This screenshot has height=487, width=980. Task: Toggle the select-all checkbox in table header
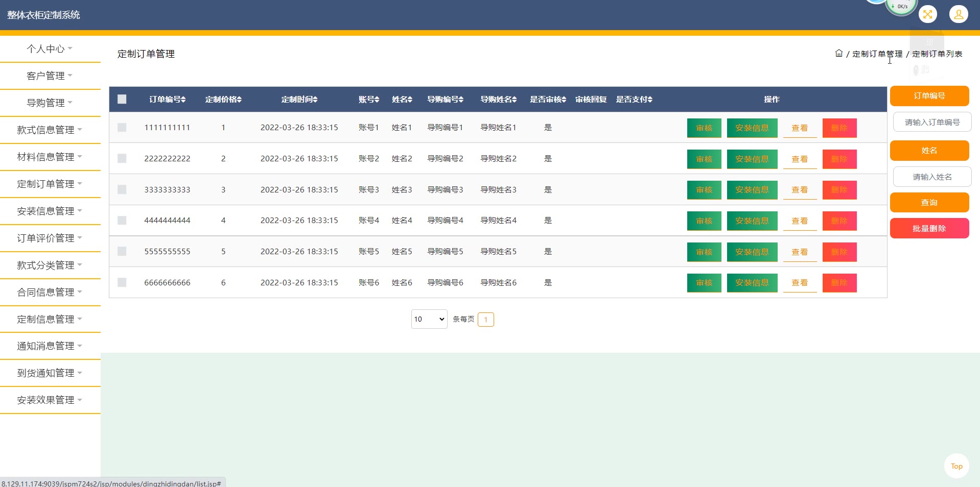click(122, 100)
